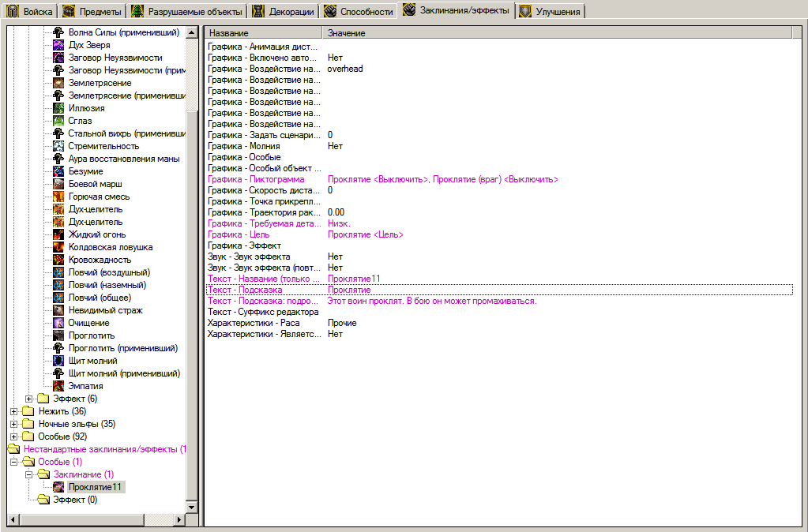This screenshot has width=808, height=532.
Task: Expand the Нежить (36) folder
Action: [14, 411]
